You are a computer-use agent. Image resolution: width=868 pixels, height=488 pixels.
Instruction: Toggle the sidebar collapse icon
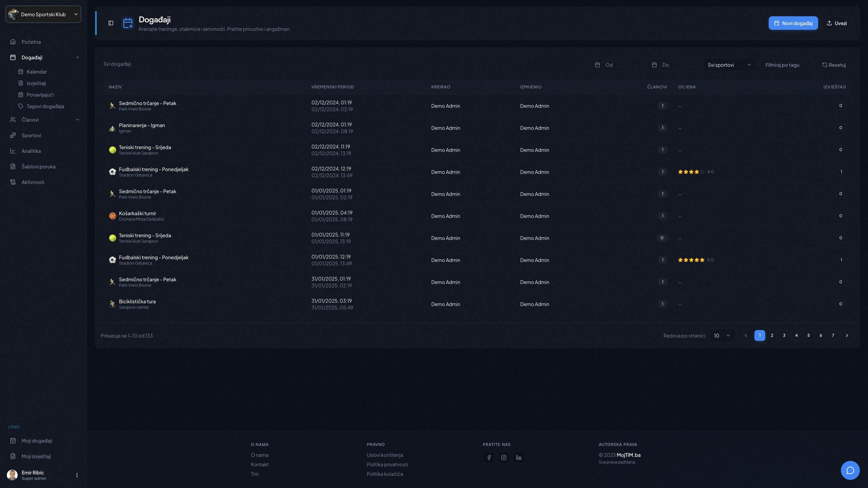(111, 23)
